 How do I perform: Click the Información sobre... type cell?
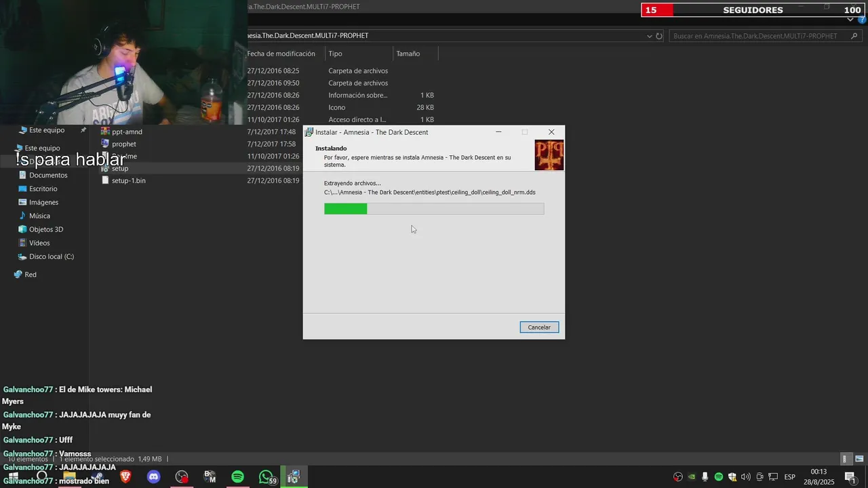click(358, 95)
